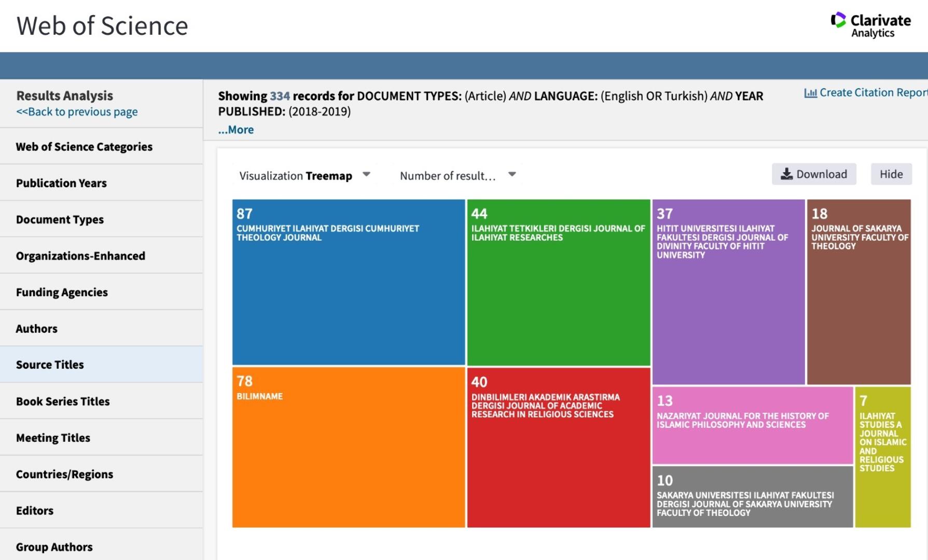Image resolution: width=928 pixels, height=560 pixels.
Task: Open the Create Citation Report link
Action: [872, 92]
